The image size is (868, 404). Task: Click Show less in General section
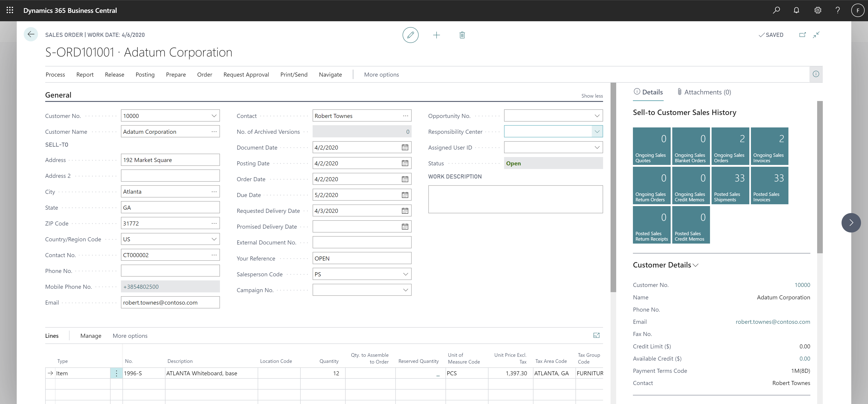592,95
